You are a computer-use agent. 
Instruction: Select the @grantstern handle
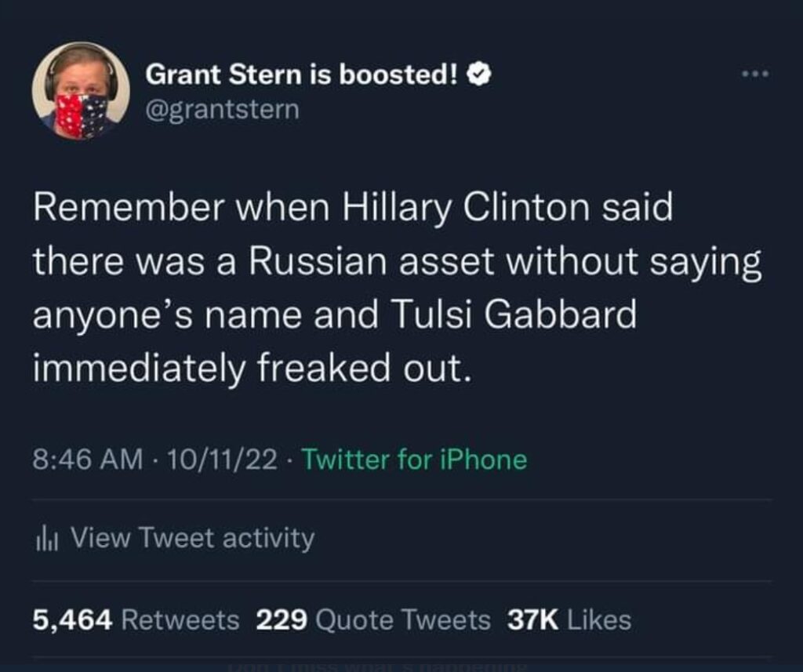[222, 109]
